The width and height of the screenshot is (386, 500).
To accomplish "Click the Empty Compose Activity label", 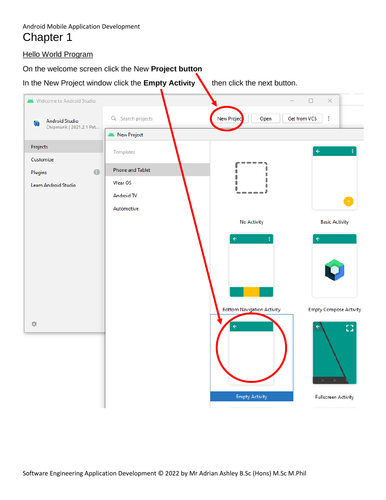I will [x=334, y=310].
